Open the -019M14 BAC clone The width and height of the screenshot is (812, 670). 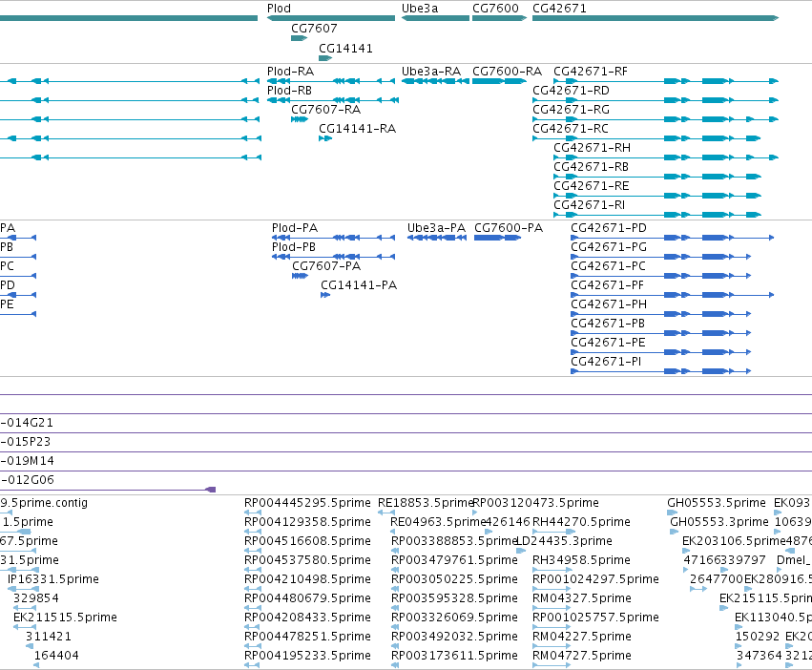tap(406, 471)
